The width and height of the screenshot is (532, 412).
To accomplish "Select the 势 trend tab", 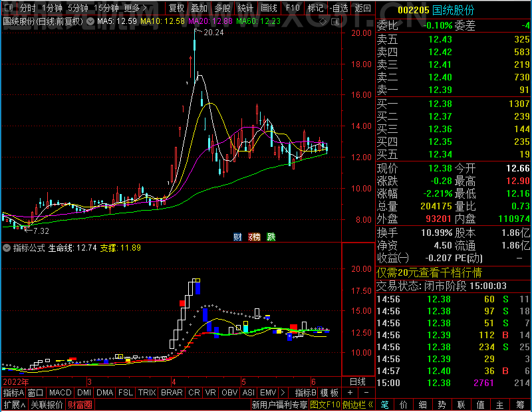I will pos(442,405).
